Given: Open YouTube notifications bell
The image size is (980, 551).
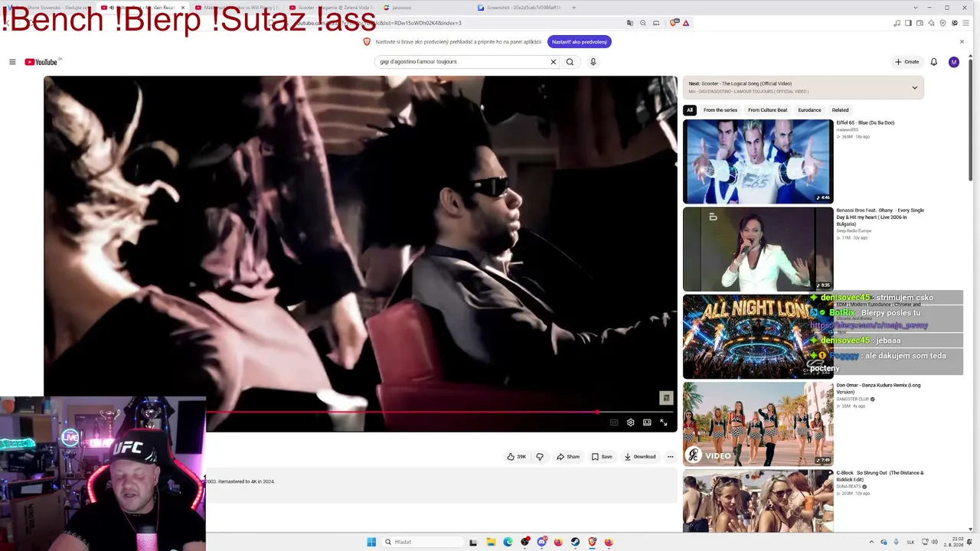Looking at the screenshot, I should 934,62.
